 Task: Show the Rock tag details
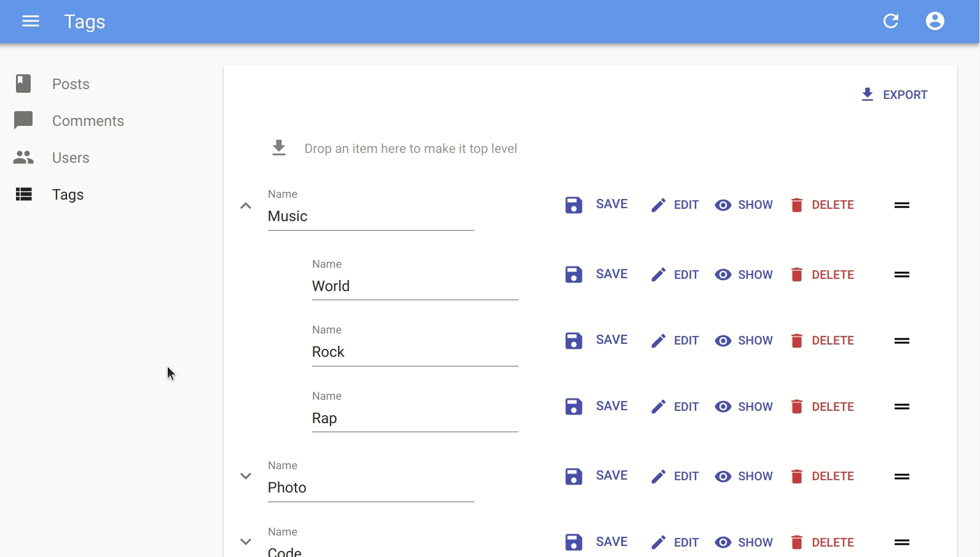pos(744,341)
